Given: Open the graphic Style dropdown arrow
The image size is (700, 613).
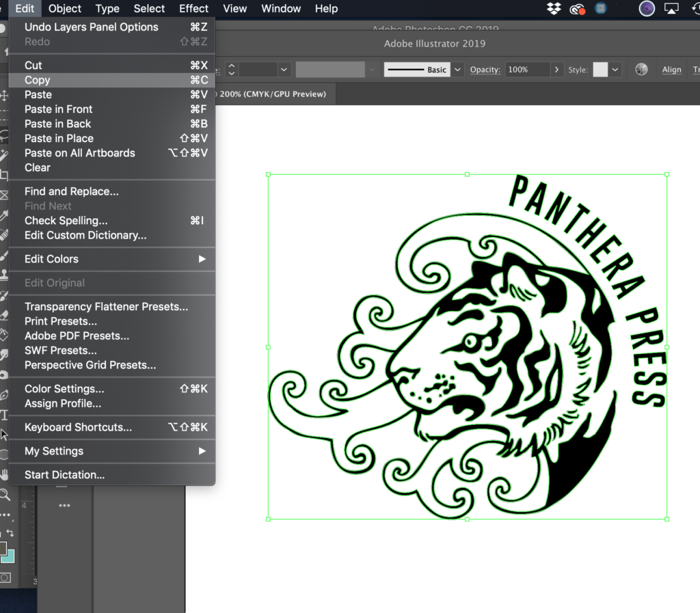Looking at the screenshot, I should click(x=615, y=70).
